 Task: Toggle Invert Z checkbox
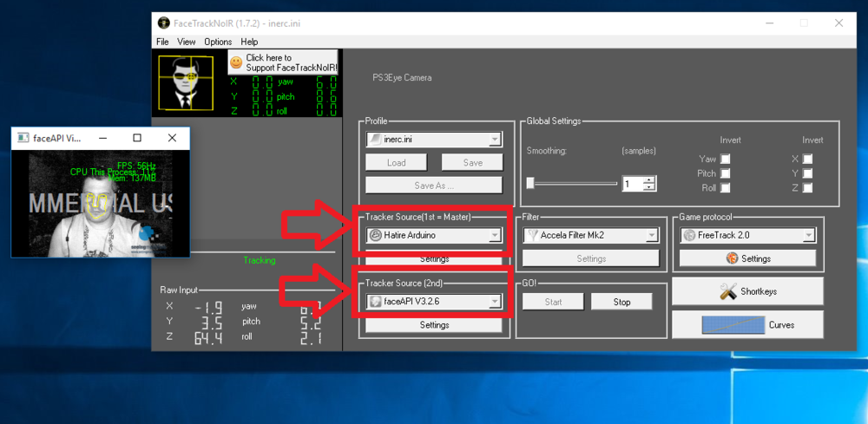pyautogui.click(x=807, y=187)
